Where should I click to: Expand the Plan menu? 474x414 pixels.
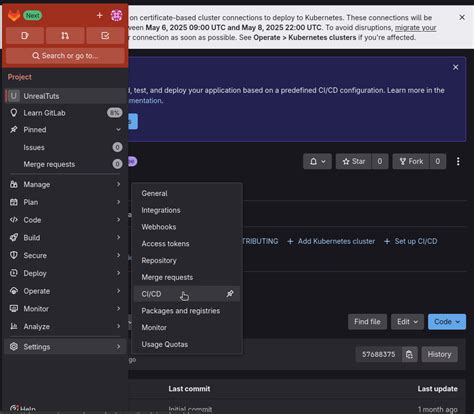[66, 202]
